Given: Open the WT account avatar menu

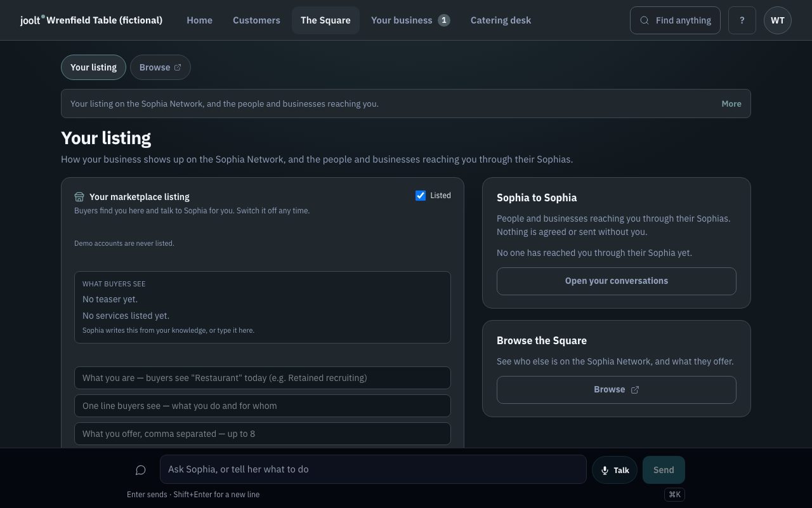Looking at the screenshot, I should coord(778,20).
